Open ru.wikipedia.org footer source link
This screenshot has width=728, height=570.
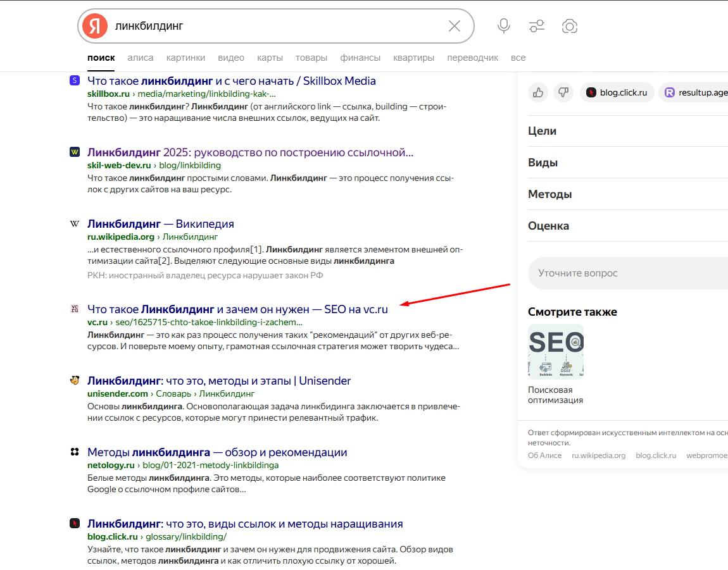click(598, 455)
